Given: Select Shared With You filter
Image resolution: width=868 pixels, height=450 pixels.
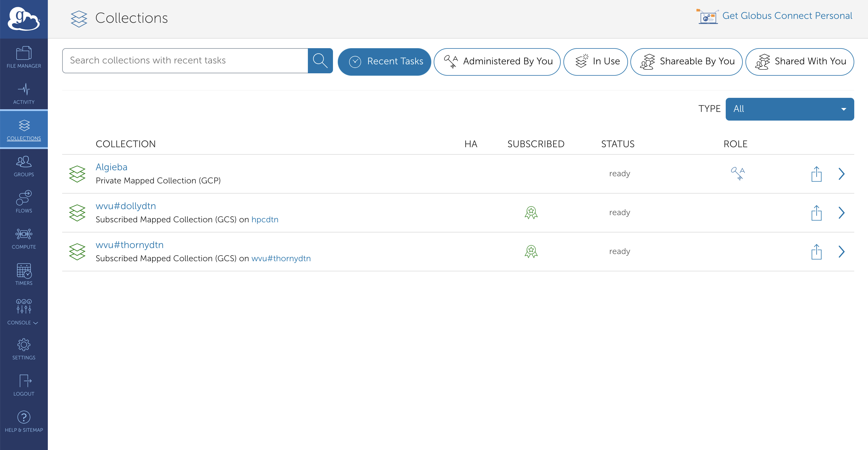Looking at the screenshot, I should coord(800,62).
